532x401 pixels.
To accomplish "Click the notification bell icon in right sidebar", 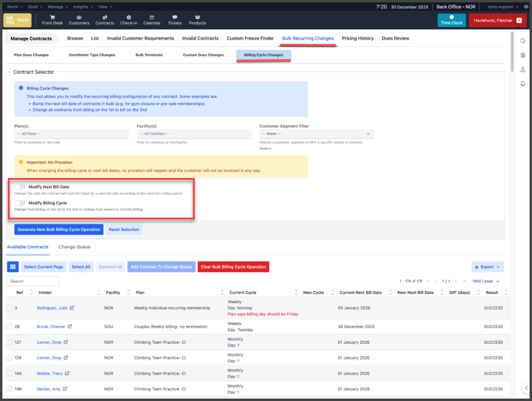I will point(522,84).
